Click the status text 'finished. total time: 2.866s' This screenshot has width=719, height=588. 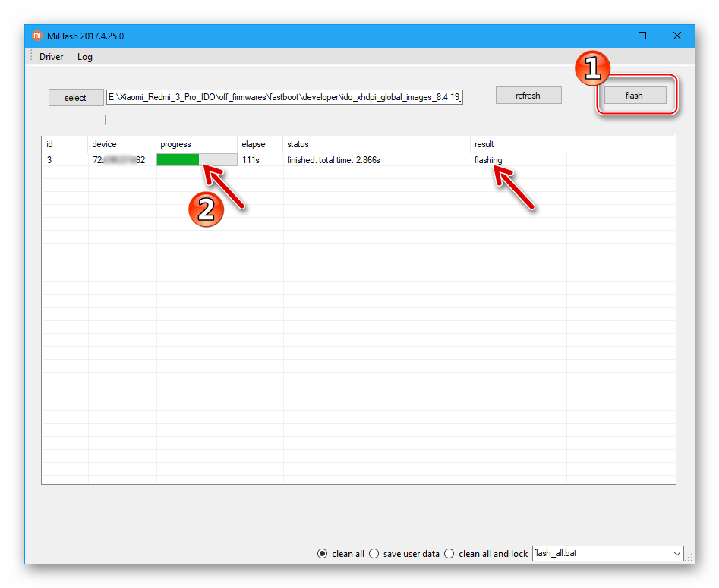(333, 160)
